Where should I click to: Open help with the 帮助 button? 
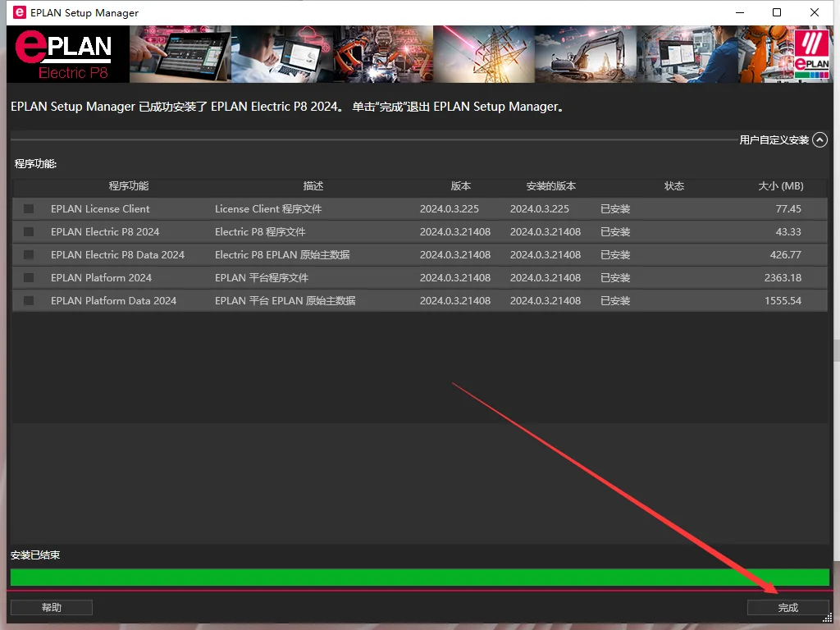51,608
